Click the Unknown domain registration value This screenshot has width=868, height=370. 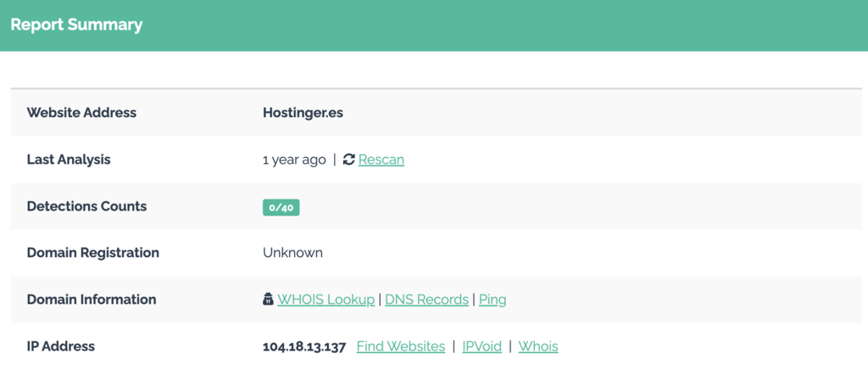click(x=292, y=253)
